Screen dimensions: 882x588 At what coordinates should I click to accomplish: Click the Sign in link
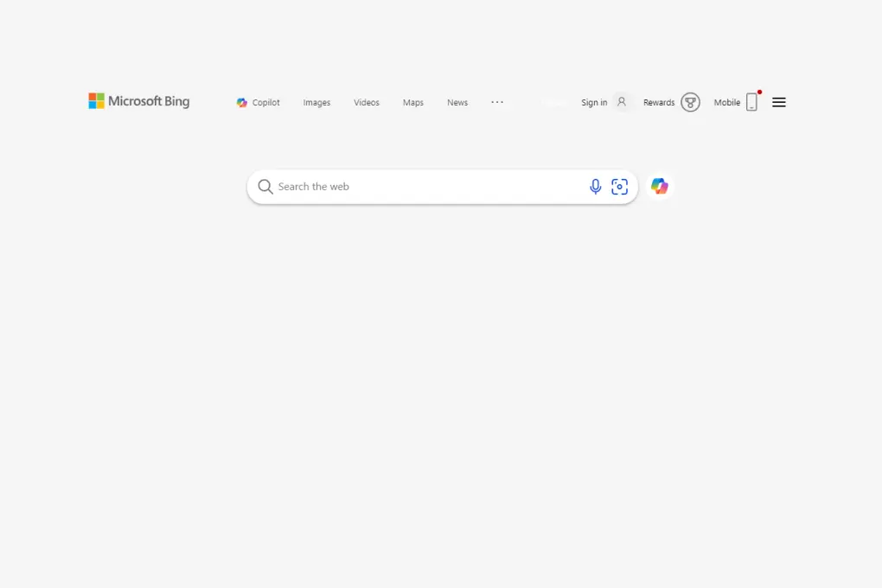[x=594, y=102]
